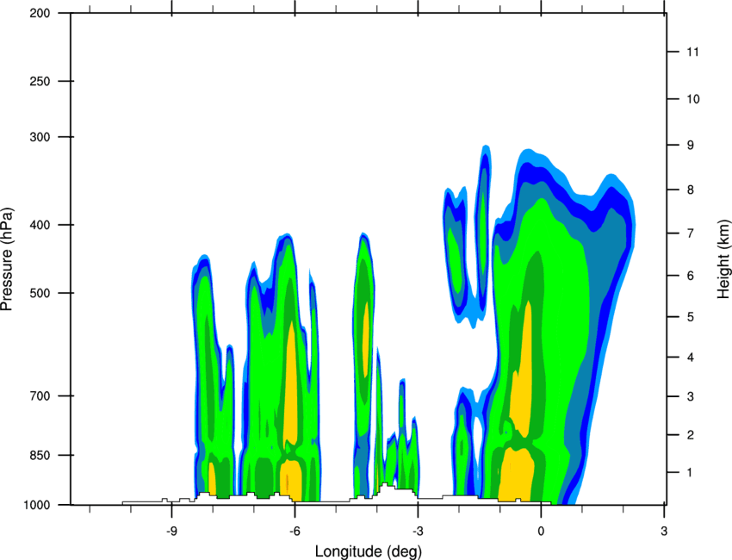Pick the 9 km height label
Viewport: 732px width, 560px height.
(x=691, y=146)
